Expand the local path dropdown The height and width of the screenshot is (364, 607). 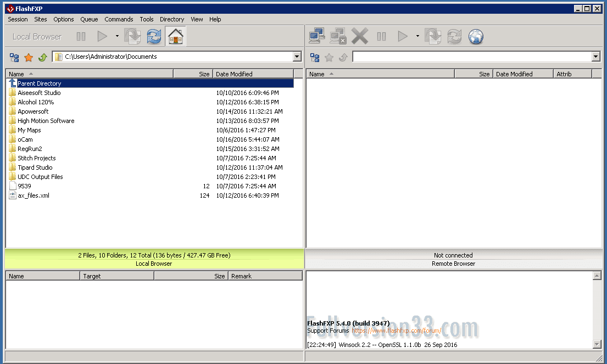[297, 57]
